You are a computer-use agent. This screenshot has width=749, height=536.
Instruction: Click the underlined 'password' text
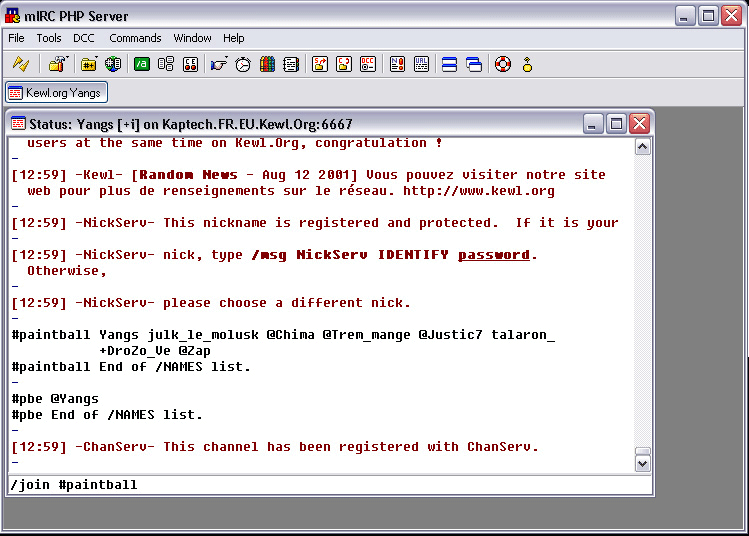click(x=494, y=255)
